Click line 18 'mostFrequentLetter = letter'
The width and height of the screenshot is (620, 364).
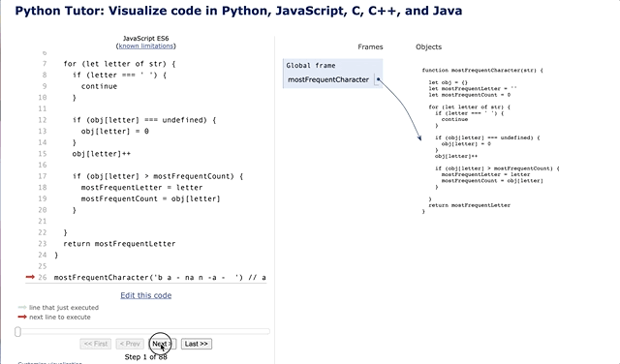coord(142,188)
